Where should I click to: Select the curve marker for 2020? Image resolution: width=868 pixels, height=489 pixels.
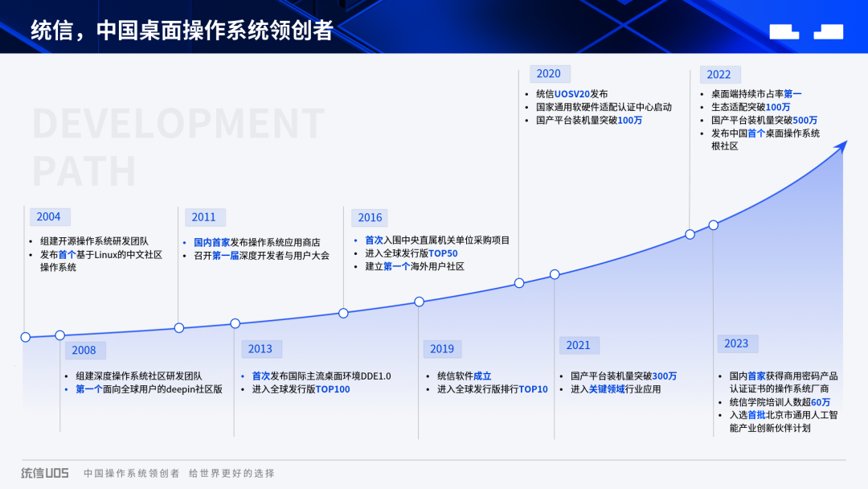[x=519, y=283]
